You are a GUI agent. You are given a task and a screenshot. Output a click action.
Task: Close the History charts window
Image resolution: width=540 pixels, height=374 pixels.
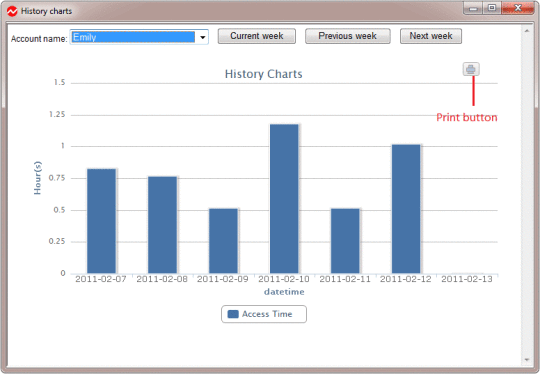tap(518, 8)
